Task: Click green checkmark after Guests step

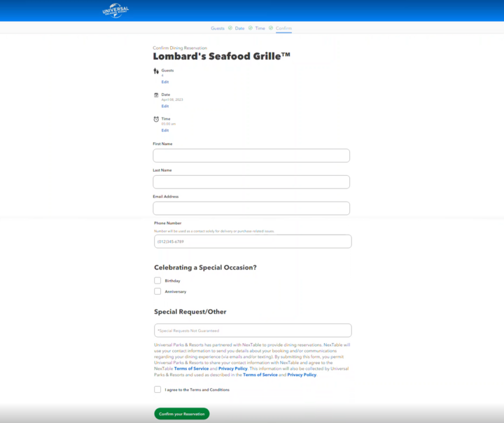Action: point(230,28)
